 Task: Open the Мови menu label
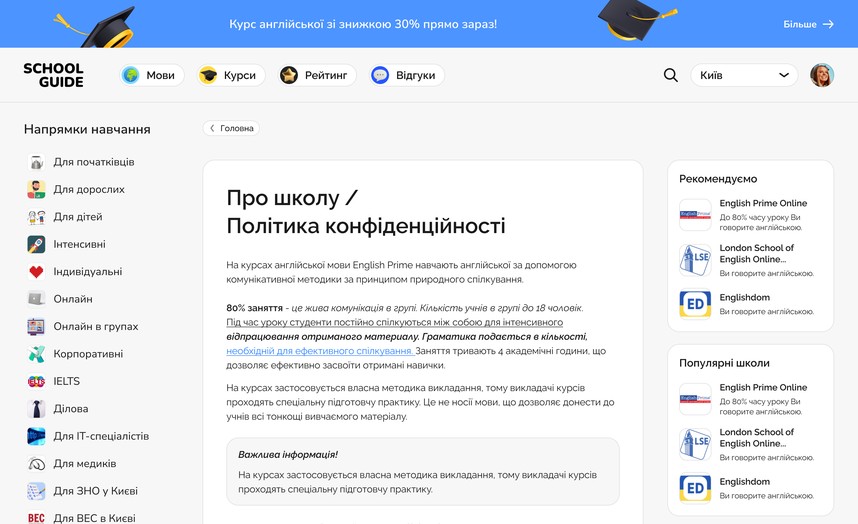(160, 75)
